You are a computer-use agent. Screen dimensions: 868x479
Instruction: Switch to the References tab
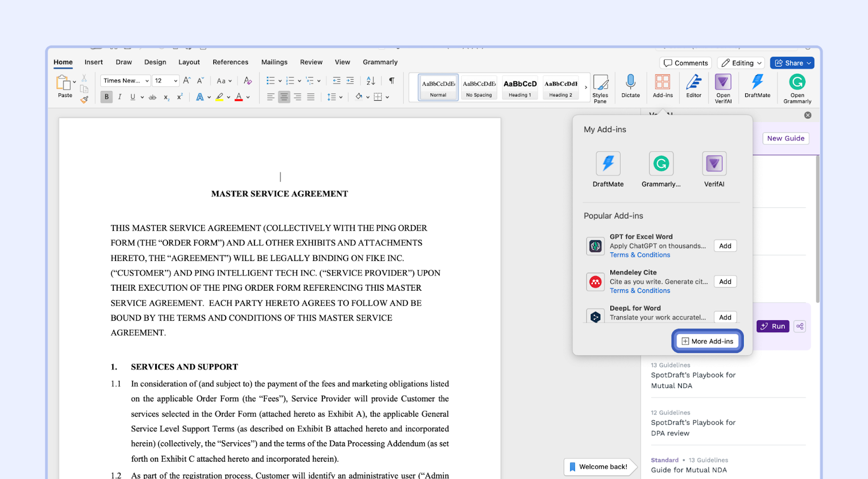pos(230,62)
